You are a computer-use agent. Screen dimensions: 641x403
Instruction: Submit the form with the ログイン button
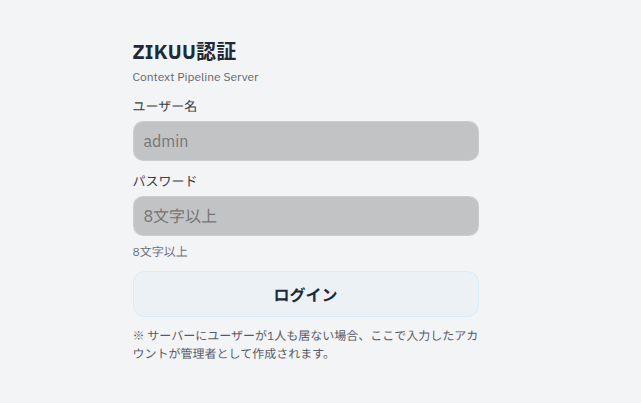click(x=306, y=294)
